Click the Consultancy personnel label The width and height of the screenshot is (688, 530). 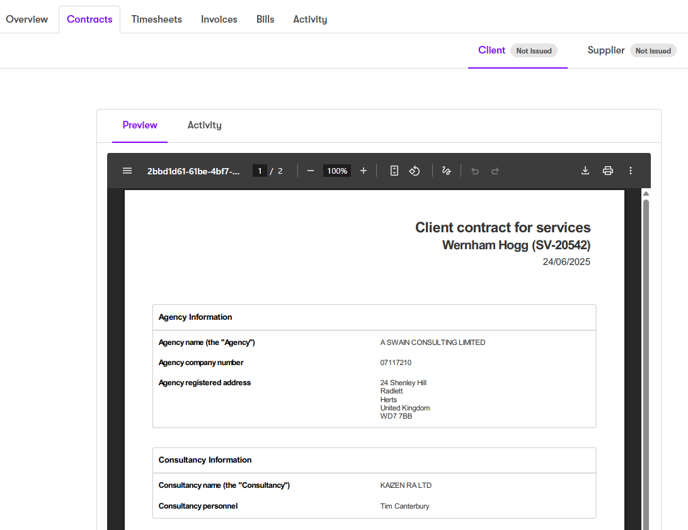(x=198, y=506)
